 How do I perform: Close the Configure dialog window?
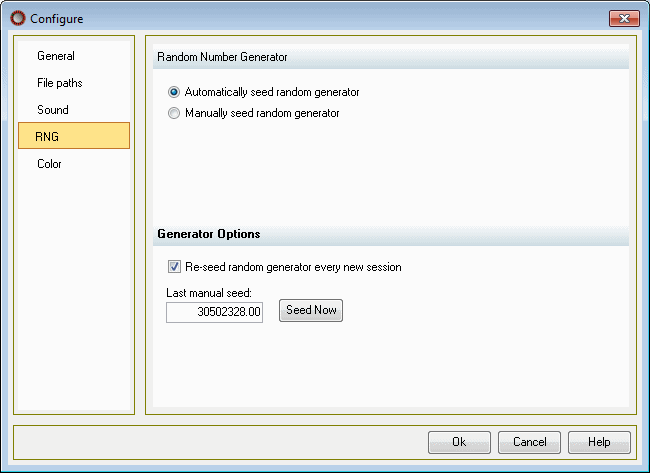624,18
